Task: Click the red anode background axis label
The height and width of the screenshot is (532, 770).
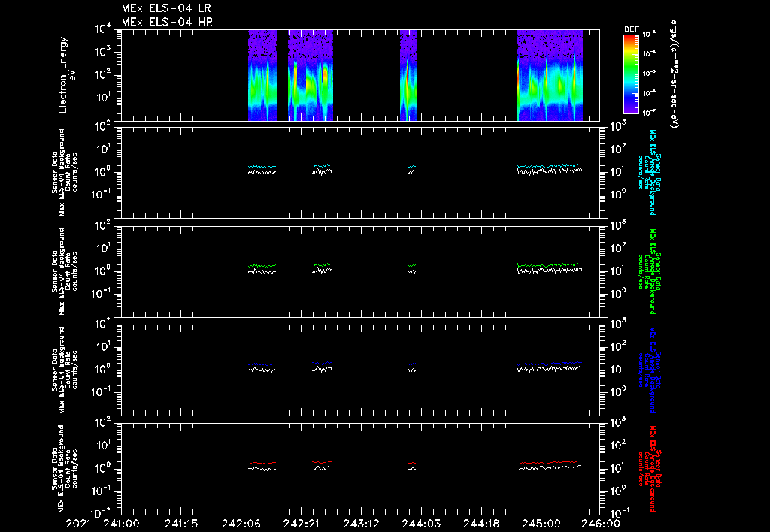Action: tap(649, 469)
